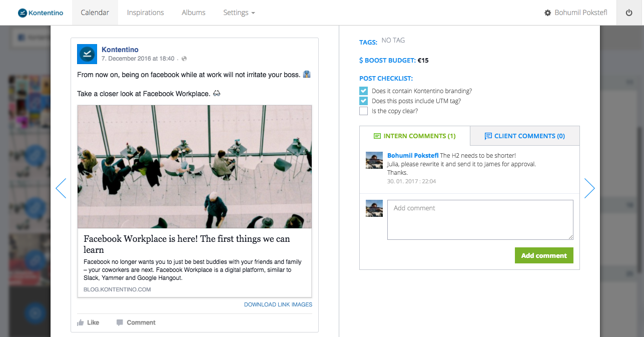Go to the Inspirations tab

click(145, 13)
